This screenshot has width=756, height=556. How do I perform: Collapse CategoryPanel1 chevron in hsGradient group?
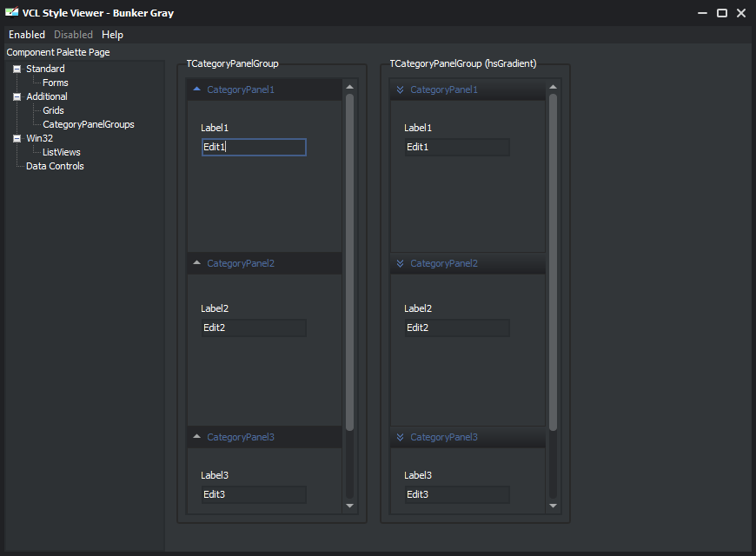pyautogui.click(x=401, y=89)
